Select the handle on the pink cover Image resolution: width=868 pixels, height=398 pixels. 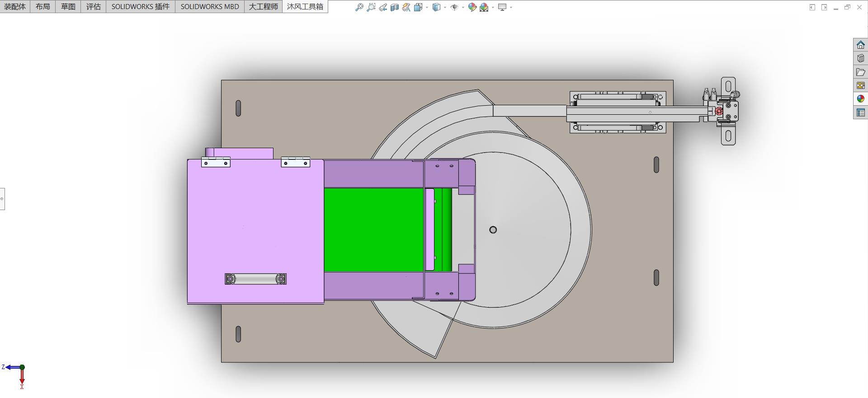coord(255,279)
